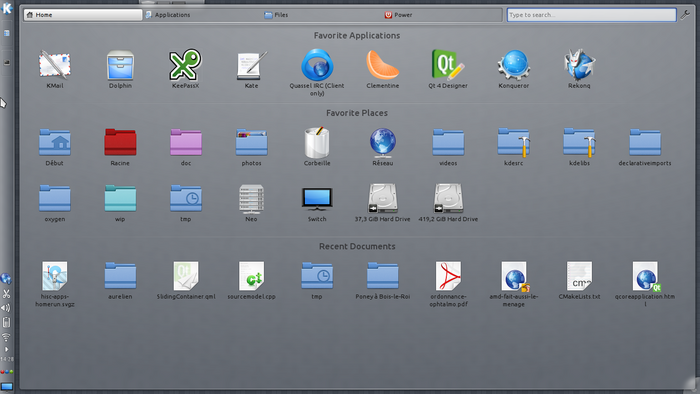Switch to the Applications tab

pyautogui.click(x=173, y=15)
